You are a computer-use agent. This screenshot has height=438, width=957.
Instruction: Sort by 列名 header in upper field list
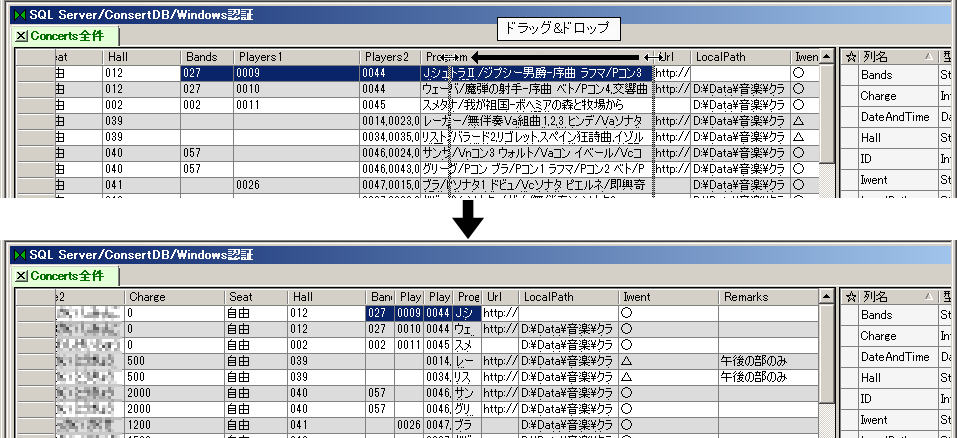point(890,57)
